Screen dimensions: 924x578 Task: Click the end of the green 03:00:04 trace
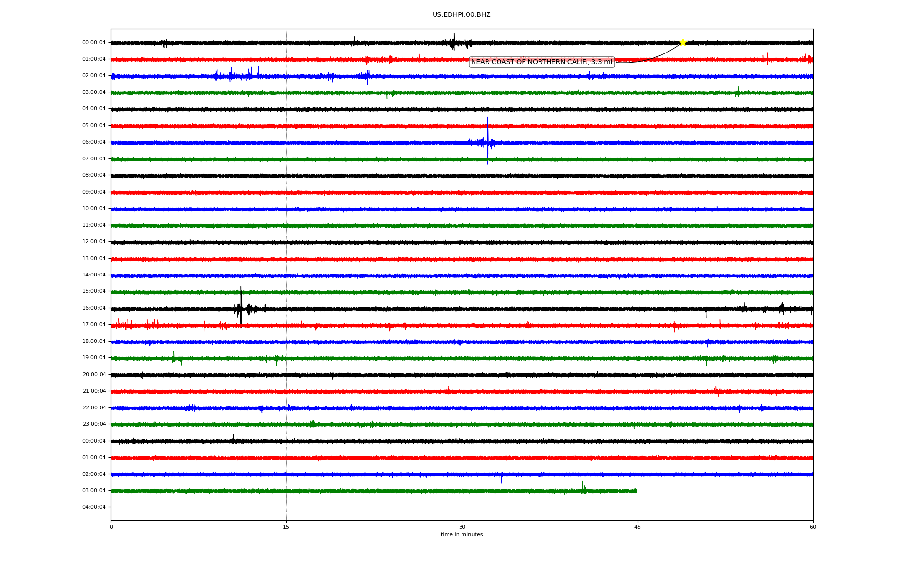click(635, 491)
